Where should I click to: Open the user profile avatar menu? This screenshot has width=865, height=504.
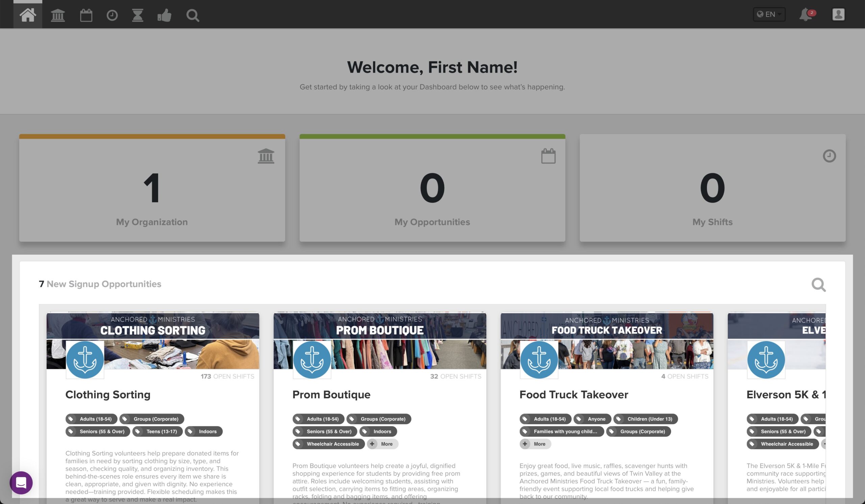point(838,15)
